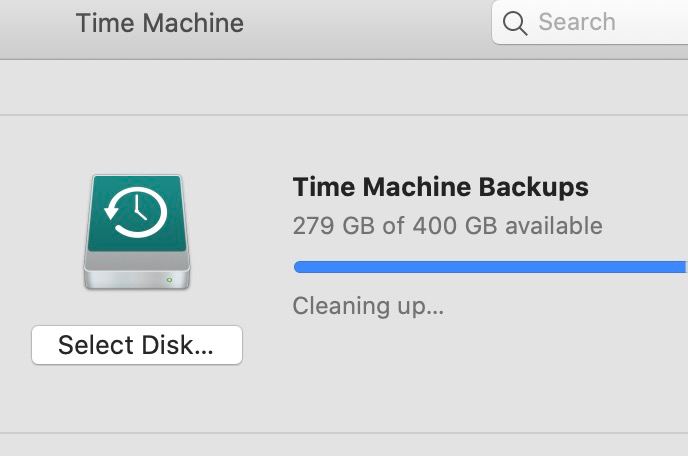Click the 279 GB of 400 GB available text
Image resolution: width=688 pixels, height=456 pixels.
(x=448, y=226)
